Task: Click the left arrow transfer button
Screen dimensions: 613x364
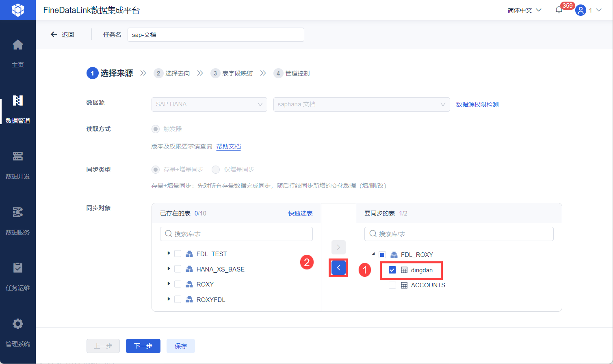Action: tap(338, 268)
